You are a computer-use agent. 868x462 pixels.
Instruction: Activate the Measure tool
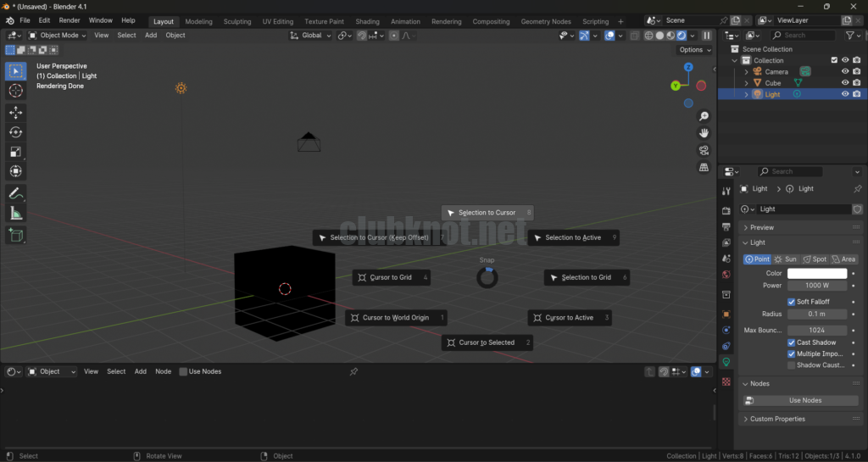click(x=15, y=214)
